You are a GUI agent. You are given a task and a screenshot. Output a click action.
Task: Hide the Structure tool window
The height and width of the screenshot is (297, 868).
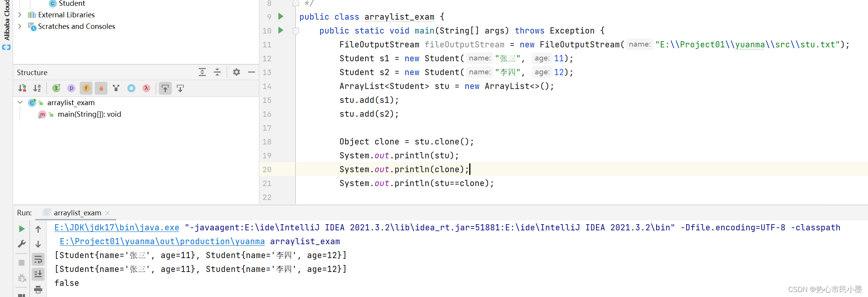pos(252,72)
